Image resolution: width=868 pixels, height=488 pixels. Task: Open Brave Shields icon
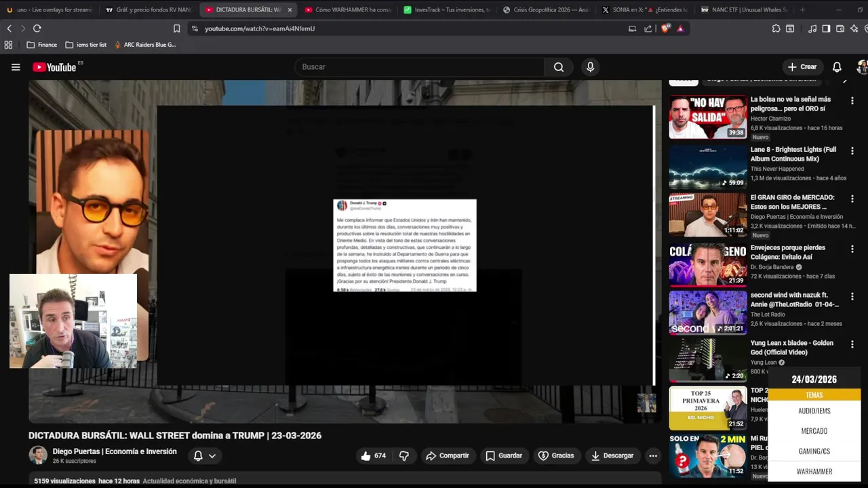[x=665, y=28]
